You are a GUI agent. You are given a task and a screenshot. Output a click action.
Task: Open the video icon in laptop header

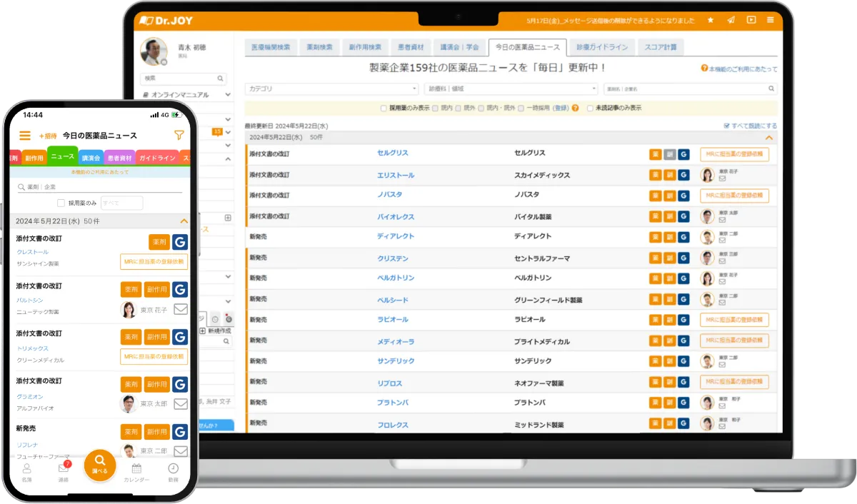coord(751,20)
